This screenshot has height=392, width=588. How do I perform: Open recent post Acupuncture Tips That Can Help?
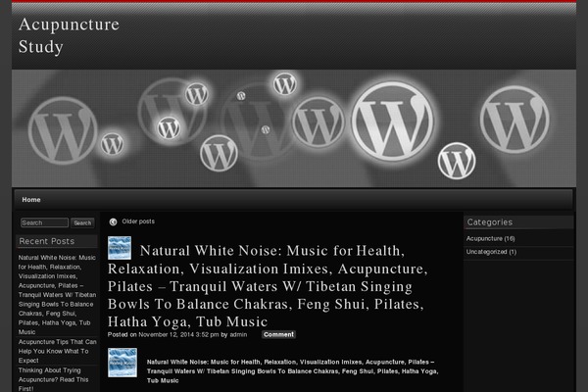58,351
